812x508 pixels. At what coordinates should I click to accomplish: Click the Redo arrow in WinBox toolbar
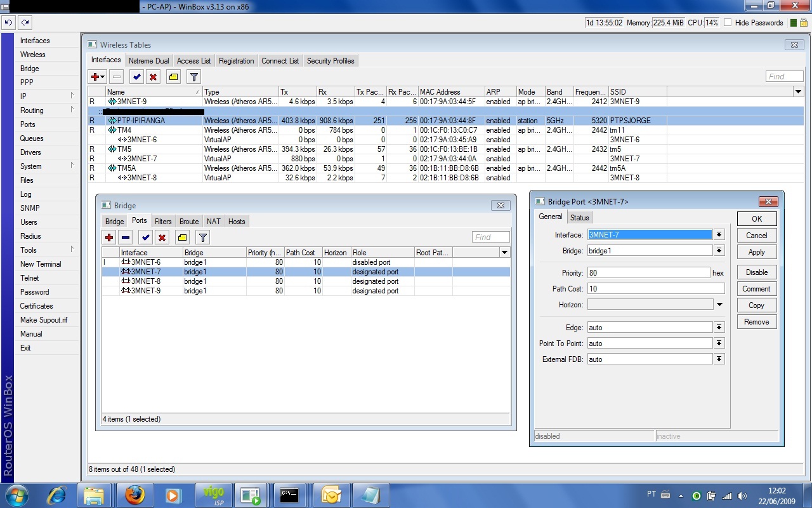click(x=25, y=22)
